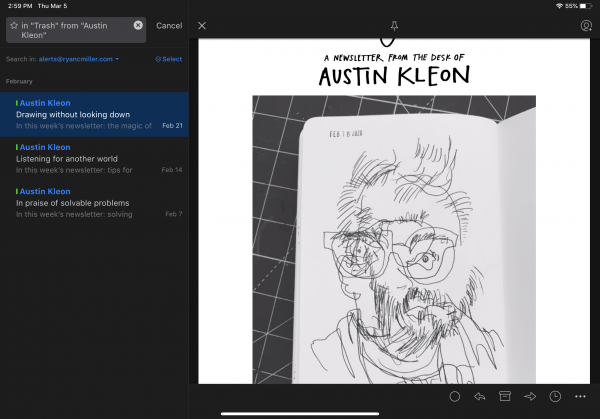The width and height of the screenshot is (600, 419).
Task: Open the 'Drawing without looking down' email
Action: point(94,114)
